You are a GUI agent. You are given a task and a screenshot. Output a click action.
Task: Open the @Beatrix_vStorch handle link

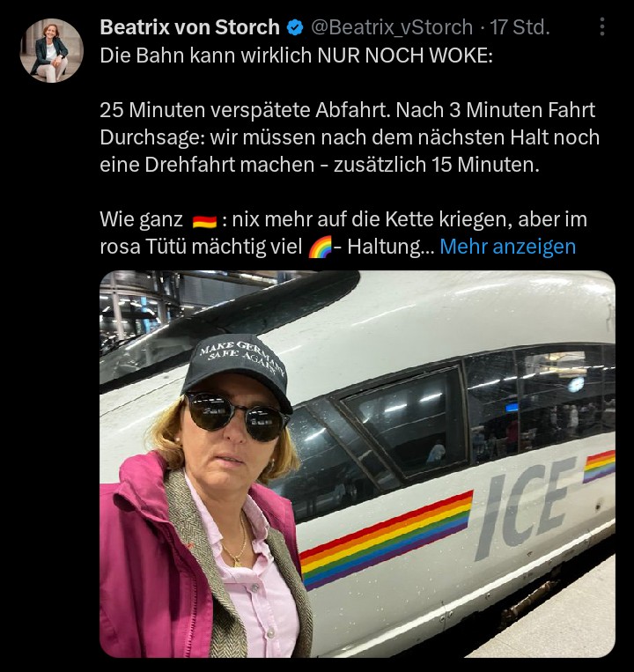pyautogui.click(x=392, y=27)
